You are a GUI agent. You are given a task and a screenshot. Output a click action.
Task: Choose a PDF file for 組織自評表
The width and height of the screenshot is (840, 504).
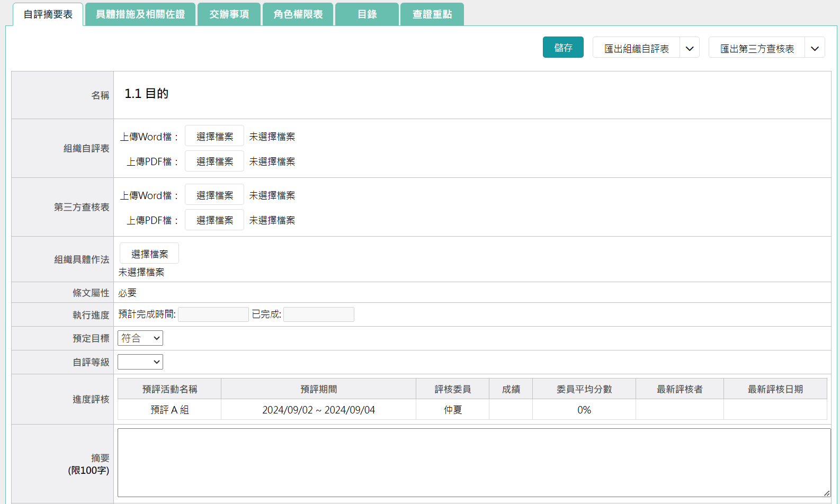coord(215,161)
